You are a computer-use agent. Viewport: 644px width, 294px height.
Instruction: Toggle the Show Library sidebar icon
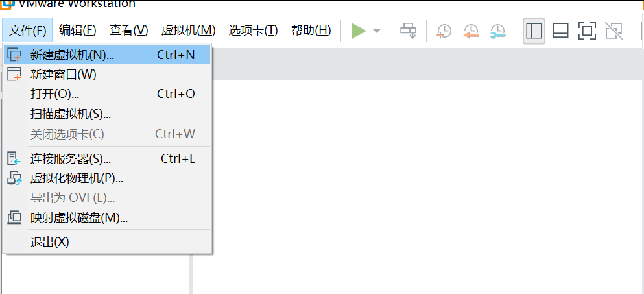tap(534, 31)
